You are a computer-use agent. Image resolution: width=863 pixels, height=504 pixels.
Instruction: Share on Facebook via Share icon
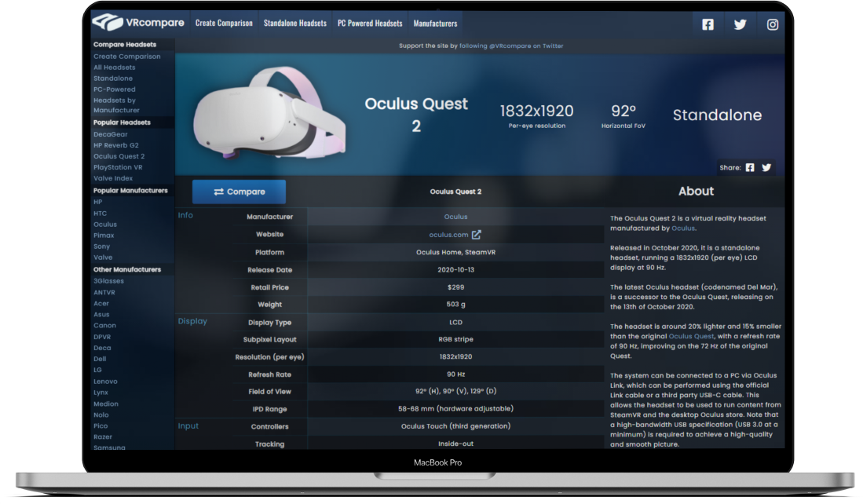(750, 167)
